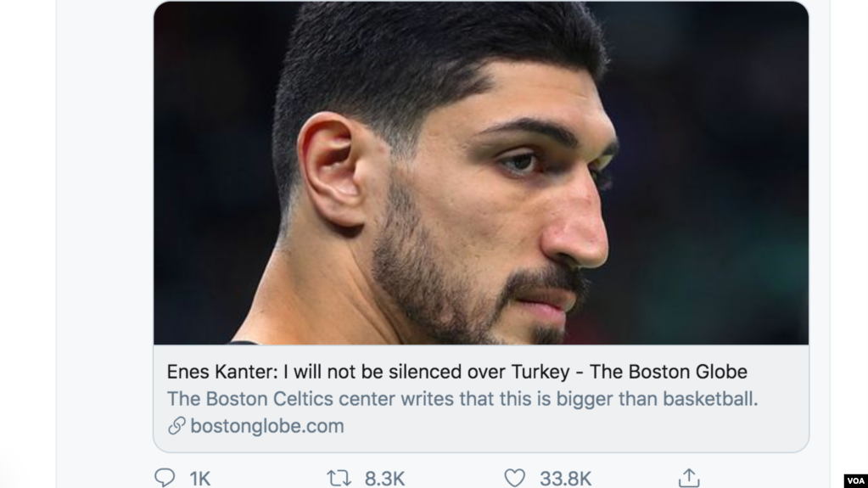Click the 8.3K retweets count

tap(384, 479)
